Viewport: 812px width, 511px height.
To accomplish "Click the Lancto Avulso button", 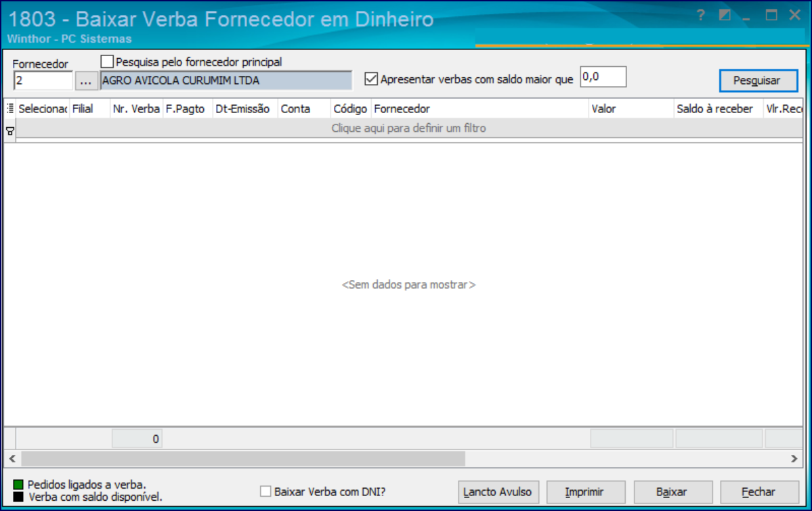I will click(498, 492).
